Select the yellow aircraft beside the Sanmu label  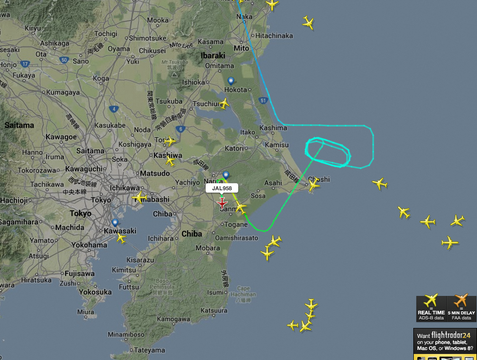pyautogui.click(x=241, y=208)
